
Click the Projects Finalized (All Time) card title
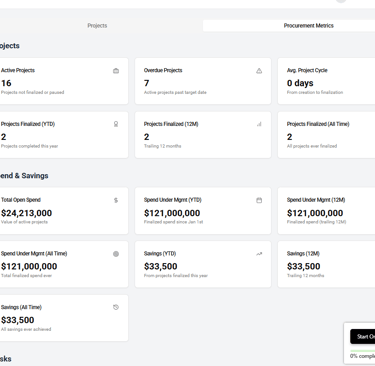318,124
